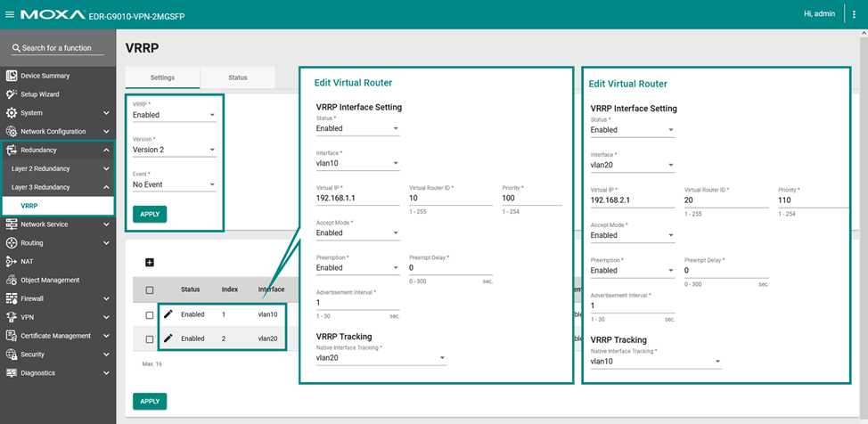
Task: Switch to the Status tab
Action: pyautogui.click(x=238, y=77)
